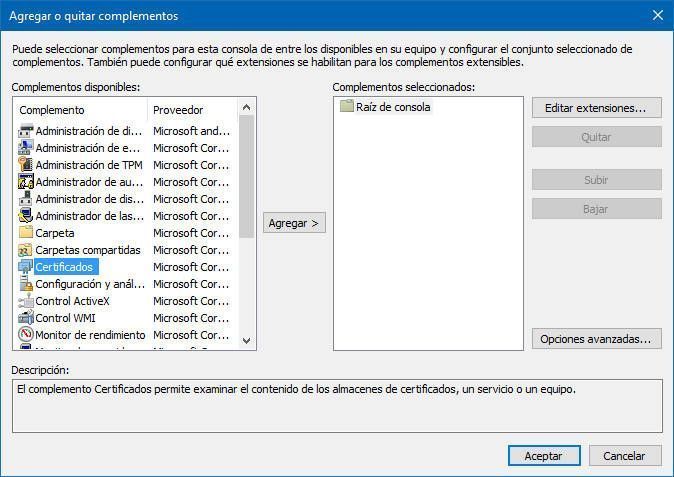Click the Administración de e... computer icon
Image resolution: width=674 pixels, height=477 pixels.
tap(26, 148)
